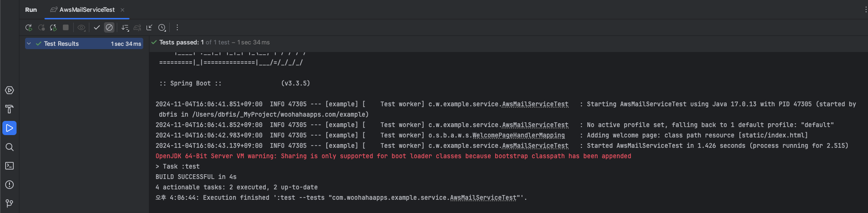Click the '4 actionable tasks' output line
868x213 pixels.
tap(236, 187)
